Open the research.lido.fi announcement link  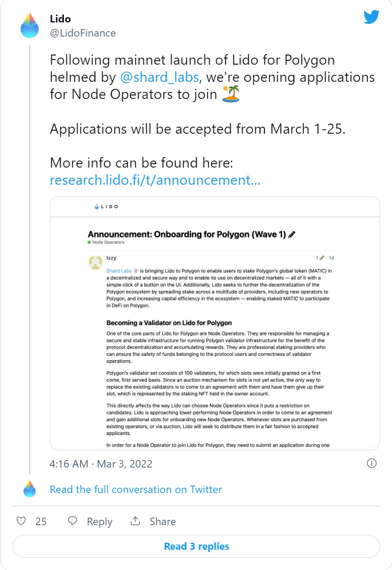155,180
